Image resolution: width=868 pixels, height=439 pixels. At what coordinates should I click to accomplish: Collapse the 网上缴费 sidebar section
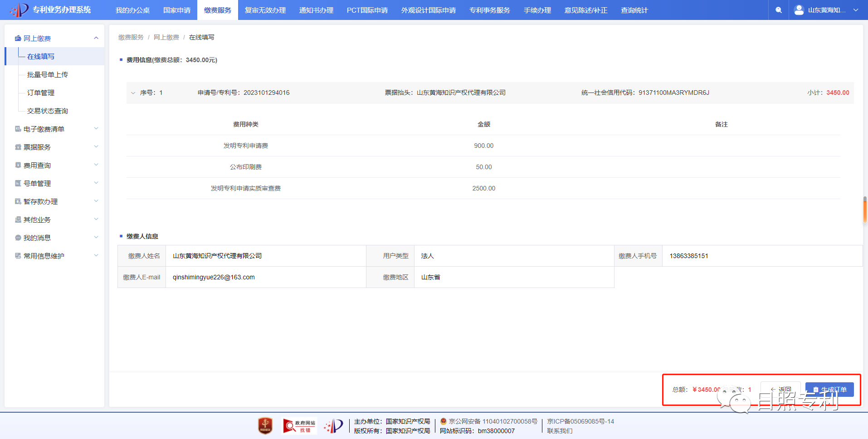[96, 38]
